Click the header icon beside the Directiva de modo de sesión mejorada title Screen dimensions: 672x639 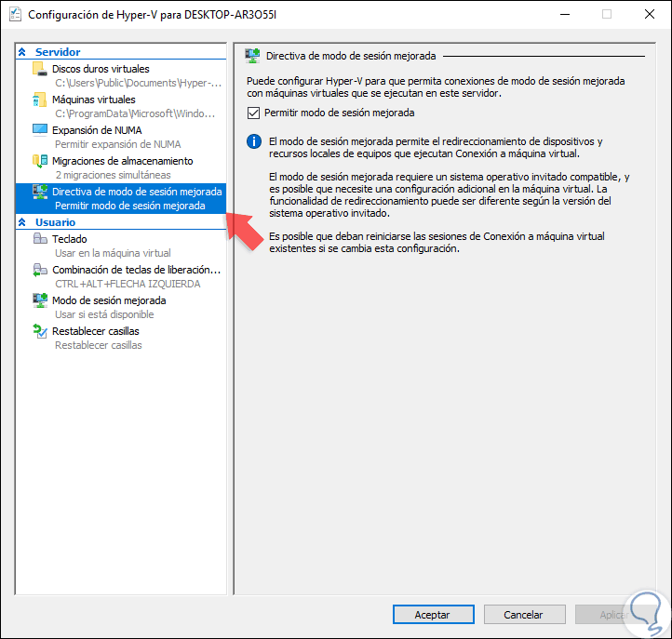coord(252,56)
